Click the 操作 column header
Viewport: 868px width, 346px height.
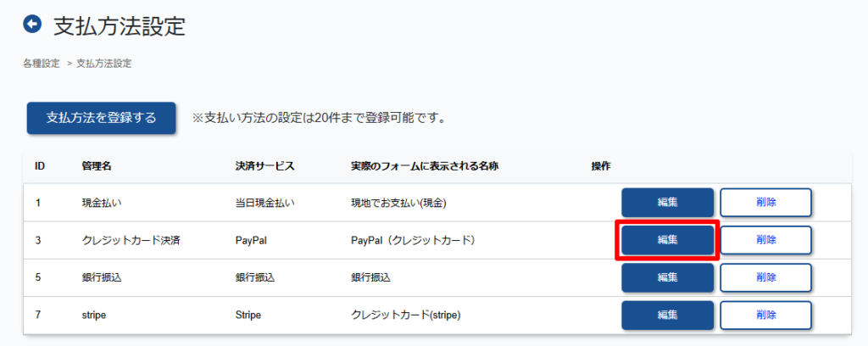(x=601, y=166)
